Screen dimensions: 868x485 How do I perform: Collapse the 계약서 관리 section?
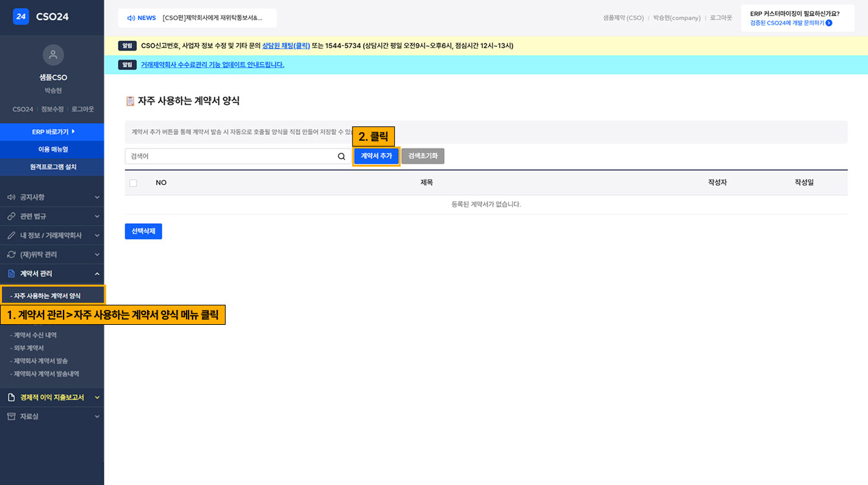(x=97, y=274)
